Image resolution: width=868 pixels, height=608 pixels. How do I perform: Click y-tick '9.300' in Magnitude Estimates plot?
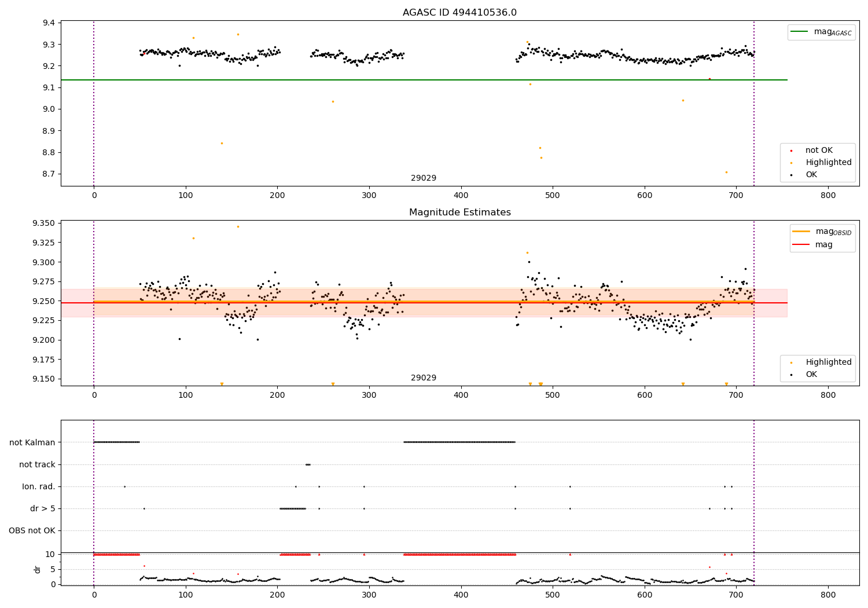click(43, 262)
